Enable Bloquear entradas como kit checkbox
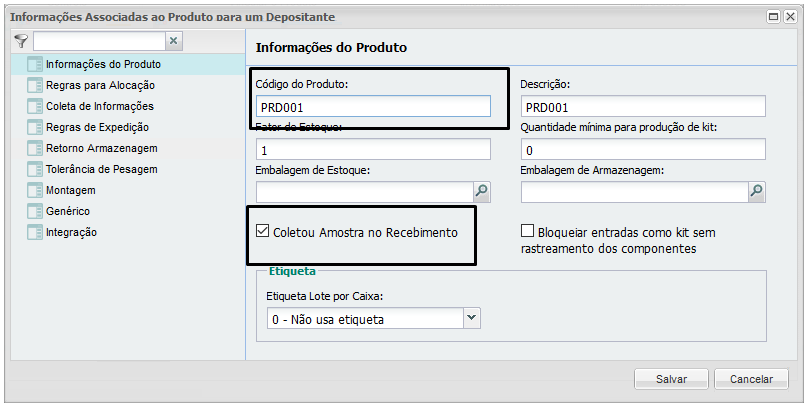 coord(528,232)
